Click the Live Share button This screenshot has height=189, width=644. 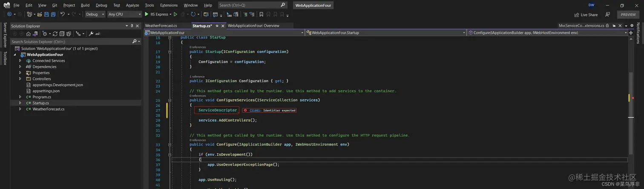click(x=586, y=15)
